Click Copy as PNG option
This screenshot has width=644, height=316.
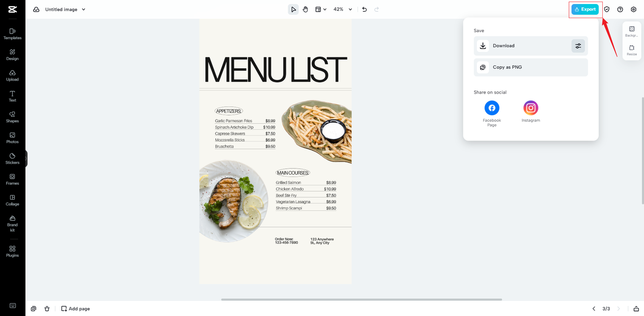pos(531,67)
